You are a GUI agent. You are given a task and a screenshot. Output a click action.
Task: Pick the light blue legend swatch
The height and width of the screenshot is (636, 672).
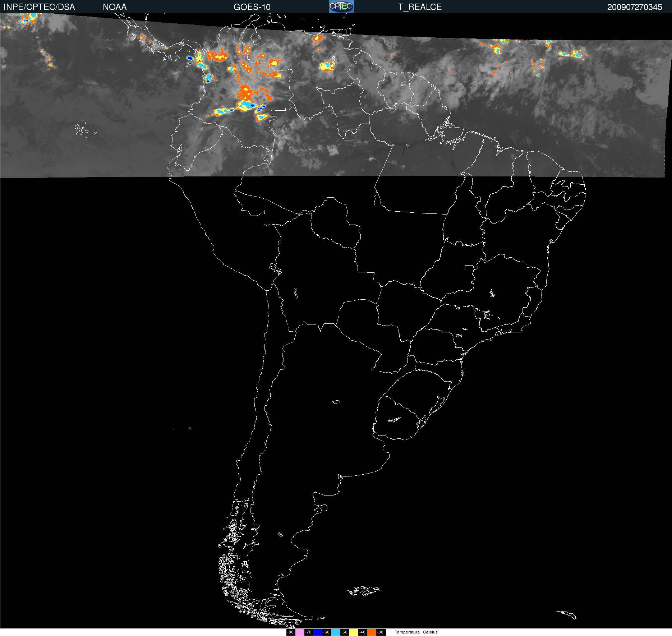click(336, 632)
